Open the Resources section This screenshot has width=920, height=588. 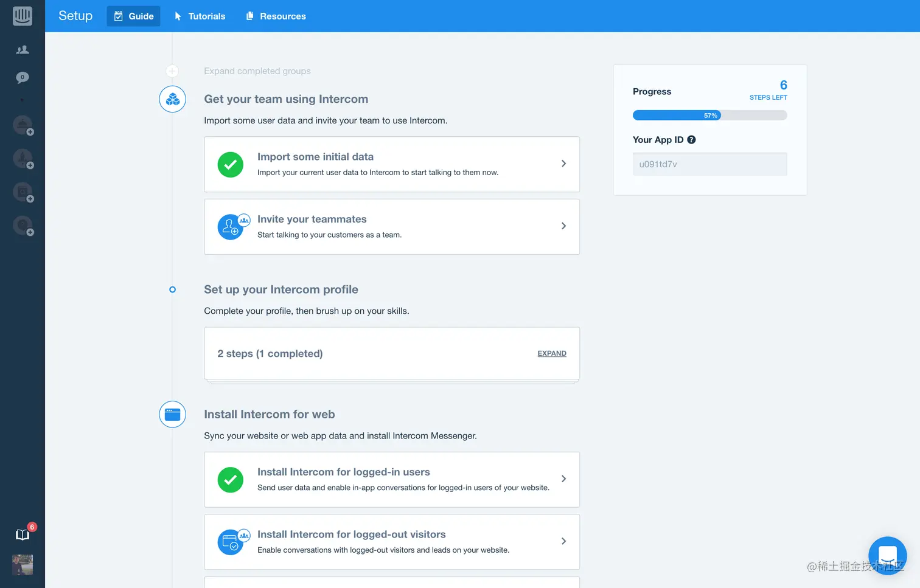275,16
